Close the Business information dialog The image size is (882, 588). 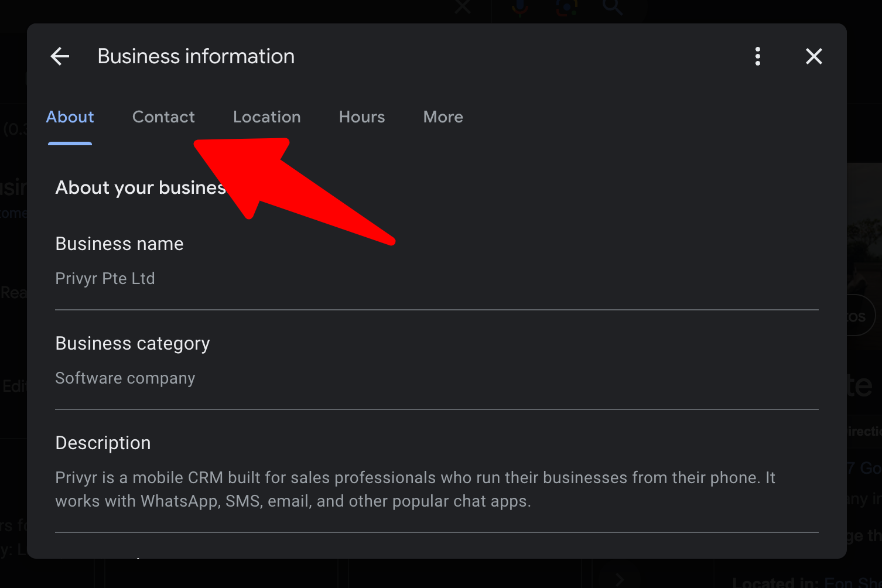pyautogui.click(x=814, y=56)
